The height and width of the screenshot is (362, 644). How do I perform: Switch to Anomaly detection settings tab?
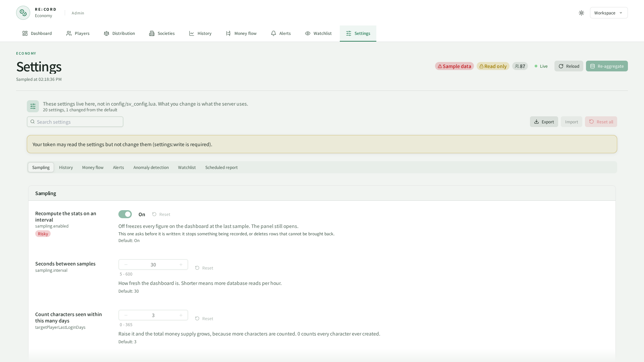coord(151,168)
